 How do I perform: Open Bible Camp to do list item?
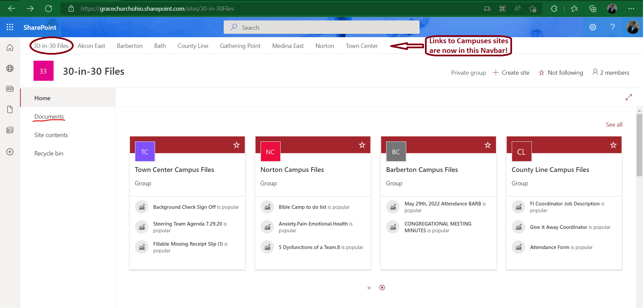click(x=302, y=207)
